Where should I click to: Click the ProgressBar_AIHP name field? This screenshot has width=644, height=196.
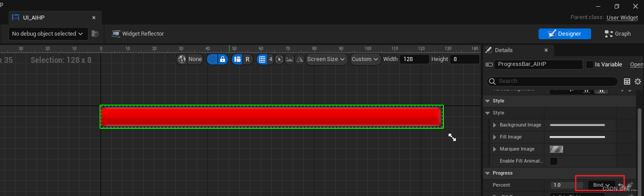pyautogui.click(x=538, y=64)
